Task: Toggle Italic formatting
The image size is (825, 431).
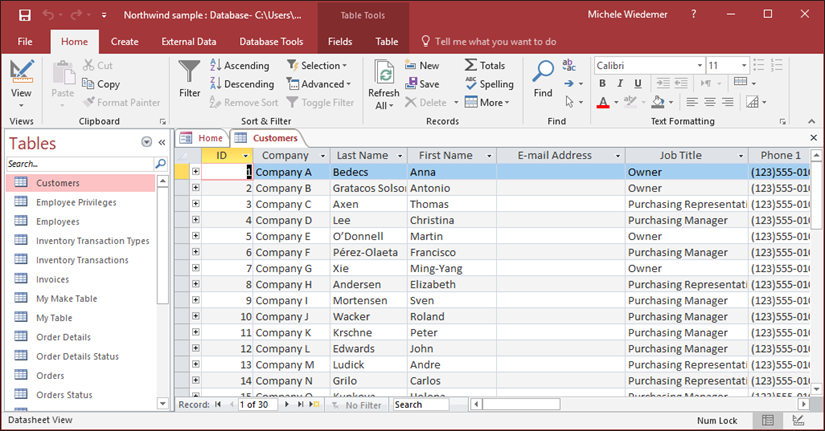Action: 620,83
